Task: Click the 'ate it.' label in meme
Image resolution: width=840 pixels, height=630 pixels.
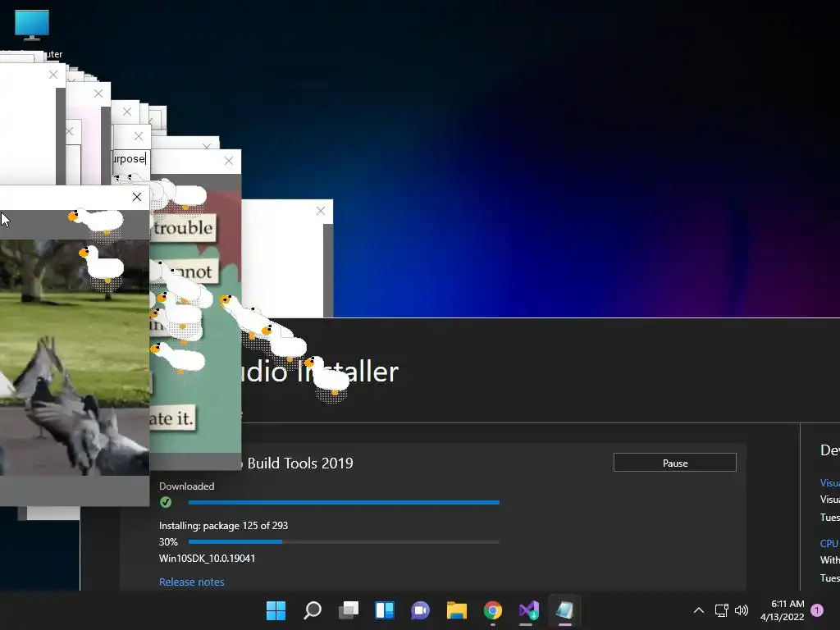Action: point(171,418)
